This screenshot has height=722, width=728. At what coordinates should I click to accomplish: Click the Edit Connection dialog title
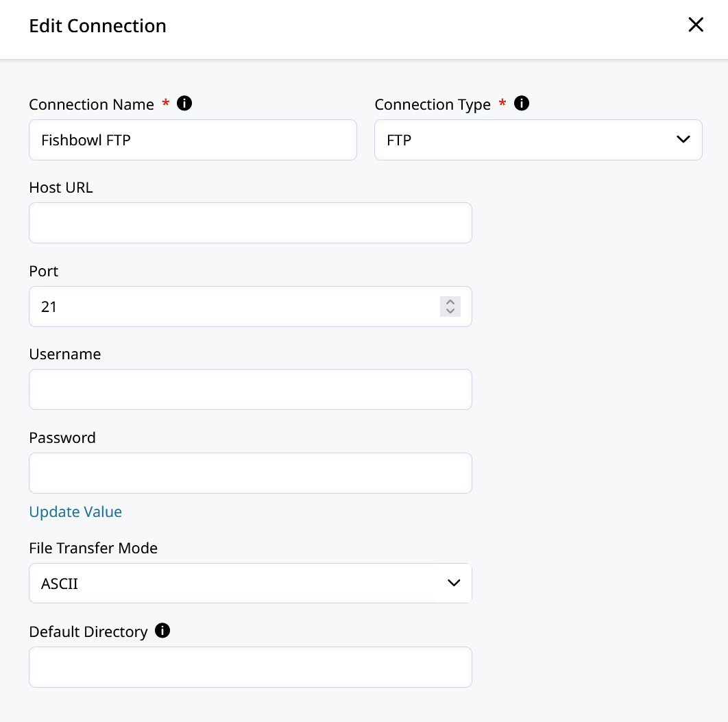97,26
